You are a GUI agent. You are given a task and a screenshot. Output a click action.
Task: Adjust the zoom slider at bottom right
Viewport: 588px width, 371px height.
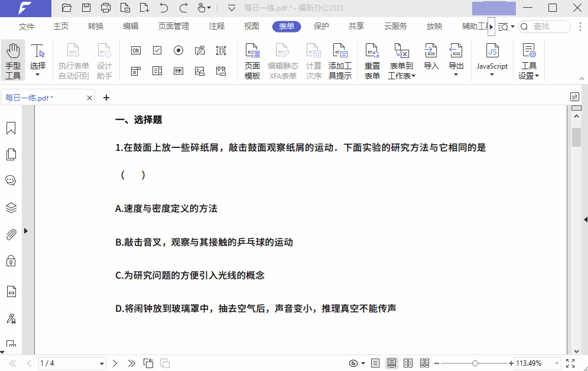(474, 363)
